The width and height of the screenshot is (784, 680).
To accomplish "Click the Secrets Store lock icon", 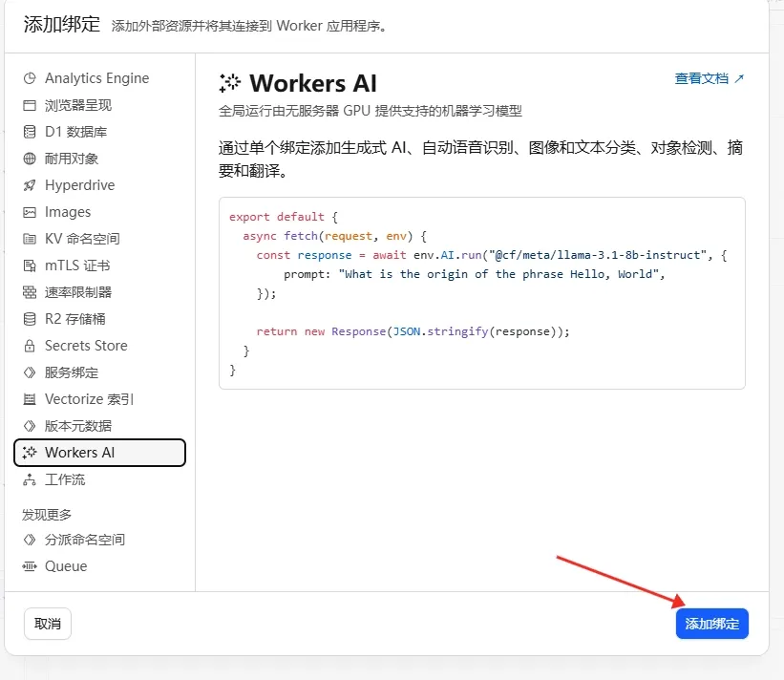I will pos(30,346).
